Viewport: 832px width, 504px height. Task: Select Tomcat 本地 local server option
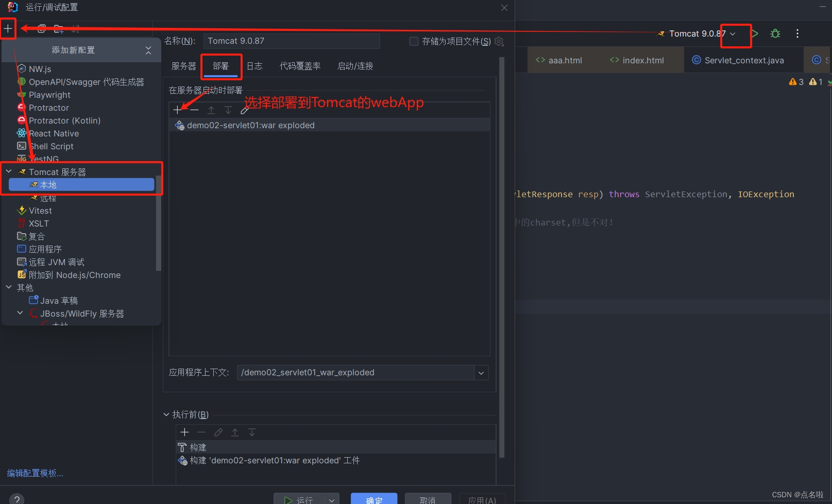click(81, 184)
